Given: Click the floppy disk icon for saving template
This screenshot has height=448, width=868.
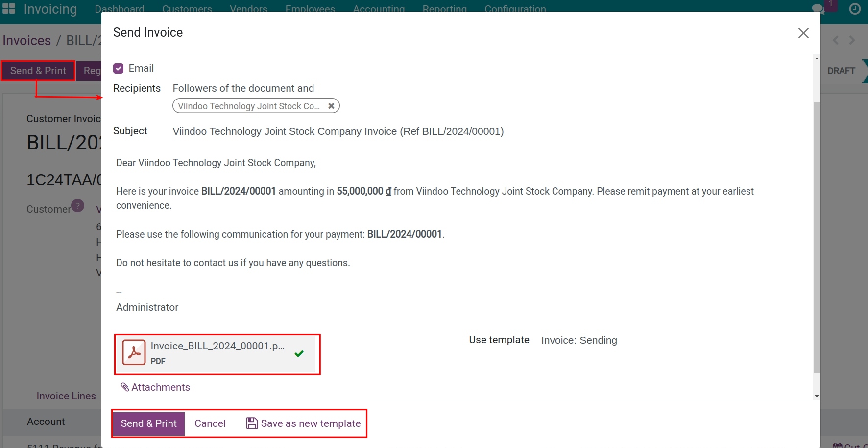Looking at the screenshot, I should click(251, 423).
